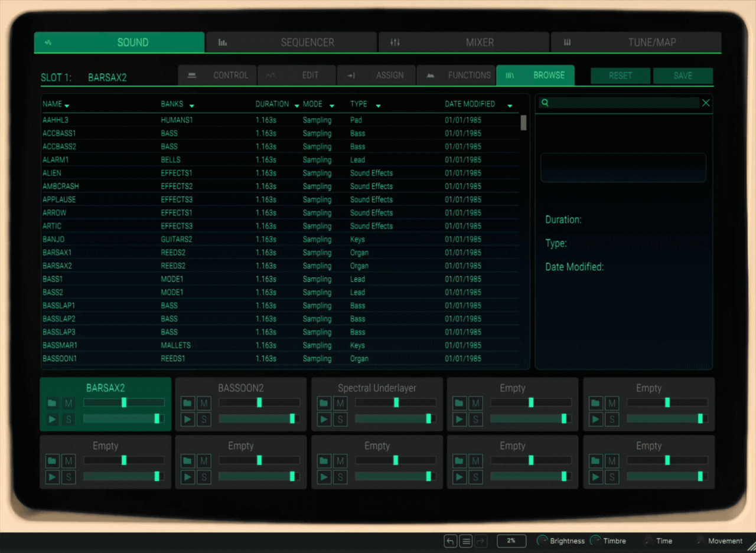Play the BARSAX2 slot sample

tap(52, 419)
